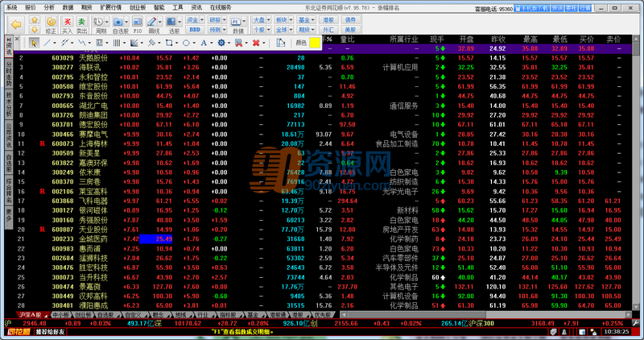Select the arrow pointer drawing tool
Viewport: 644px width, 340px height.
34,43
